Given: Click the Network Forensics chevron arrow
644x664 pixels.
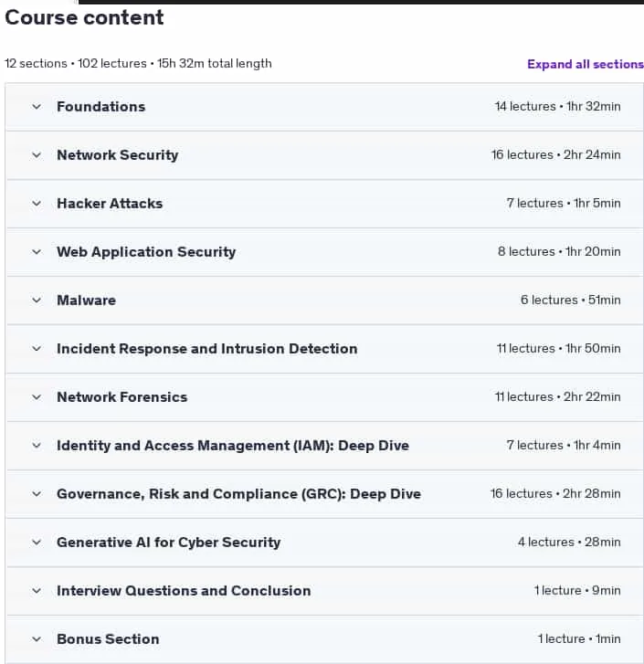Looking at the screenshot, I should pos(37,397).
